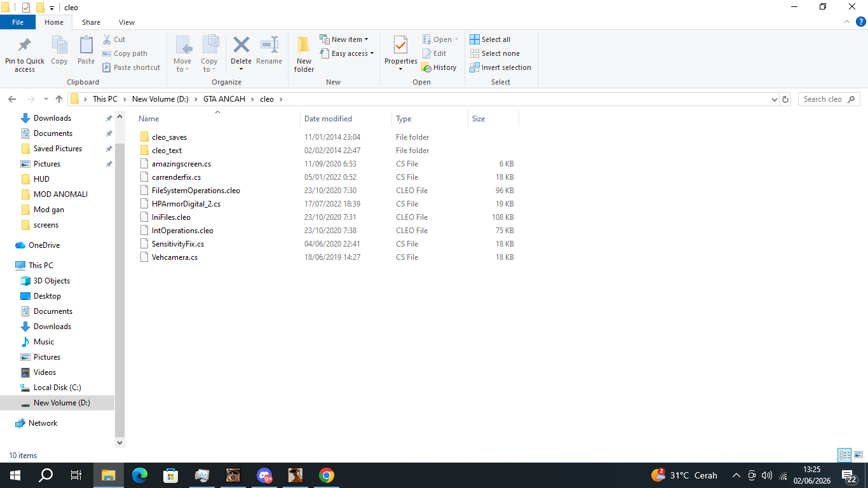Open the Help question mark icon
868x488 pixels.
pos(861,22)
